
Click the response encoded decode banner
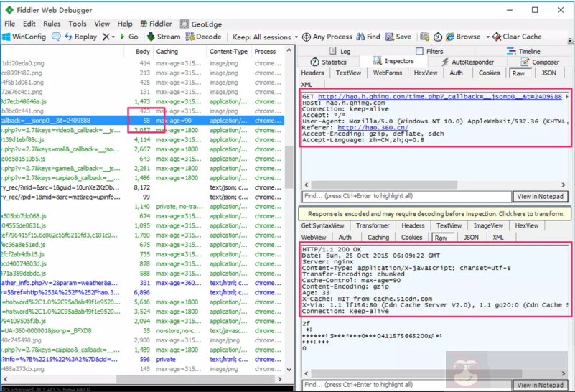[x=435, y=214]
